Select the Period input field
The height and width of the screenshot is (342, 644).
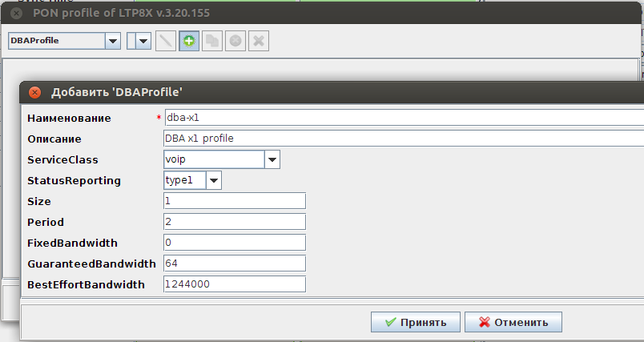pyautogui.click(x=234, y=222)
